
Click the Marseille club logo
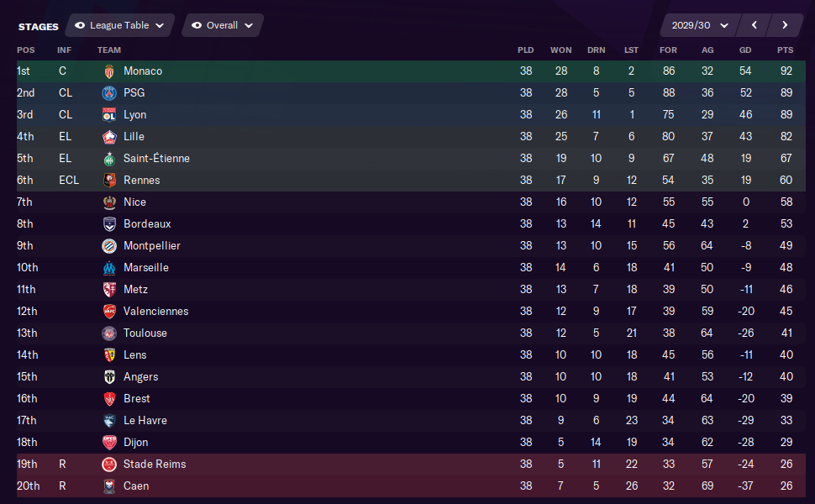[x=109, y=268]
